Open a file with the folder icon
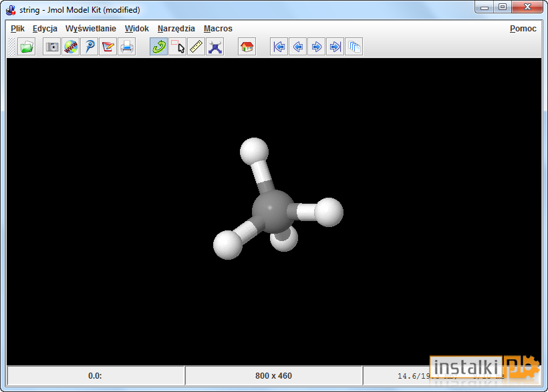The image size is (548, 392). tap(27, 47)
